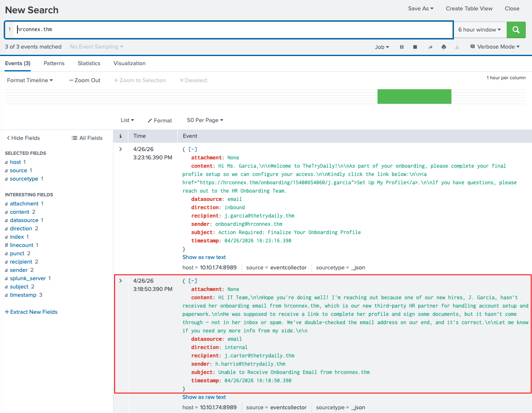The width and height of the screenshot is (532, 413).
Task: Select the host field
Action: coord(15,162)
